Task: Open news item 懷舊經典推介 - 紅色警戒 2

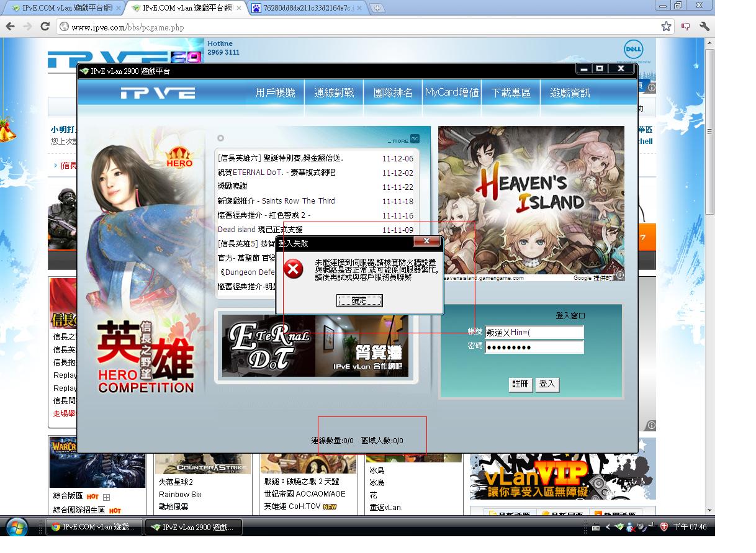Action: tap(264, 215)
